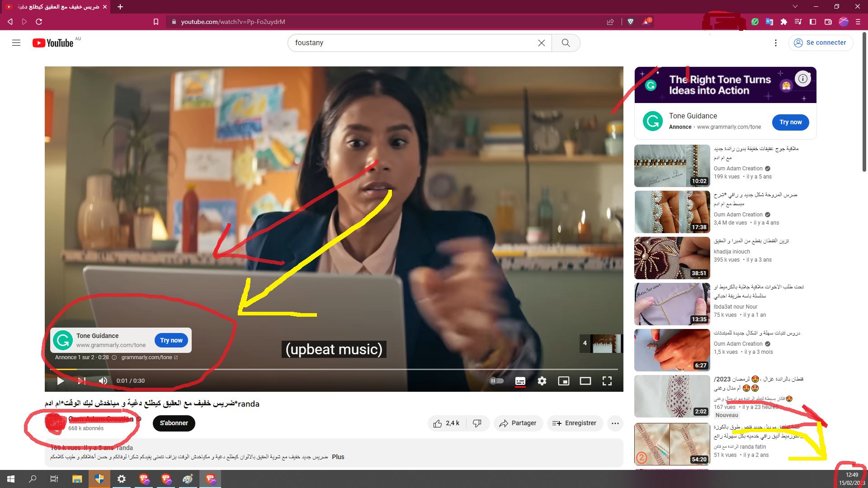Open the tab search chevron

[x=795, y=6]
